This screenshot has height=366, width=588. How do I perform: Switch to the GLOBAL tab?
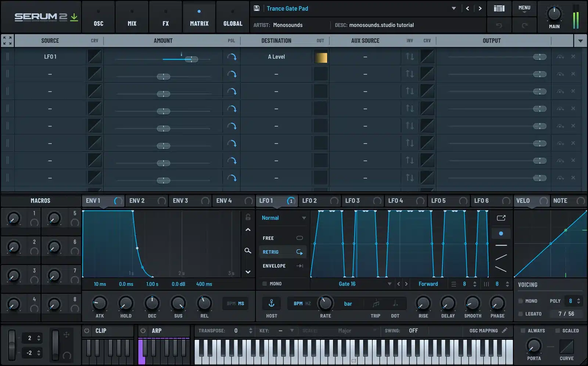pyautogui.click(x=233, y=17)
